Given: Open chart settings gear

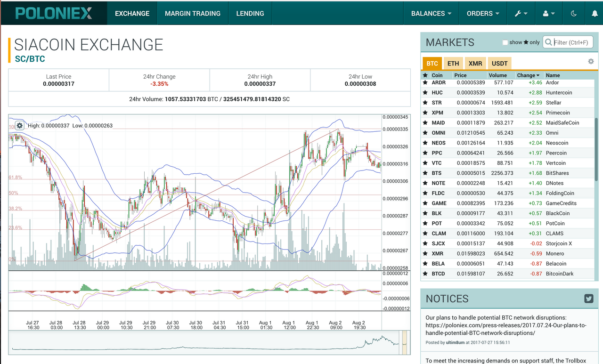Looking at the screenshot, I should tap(19, 126).
